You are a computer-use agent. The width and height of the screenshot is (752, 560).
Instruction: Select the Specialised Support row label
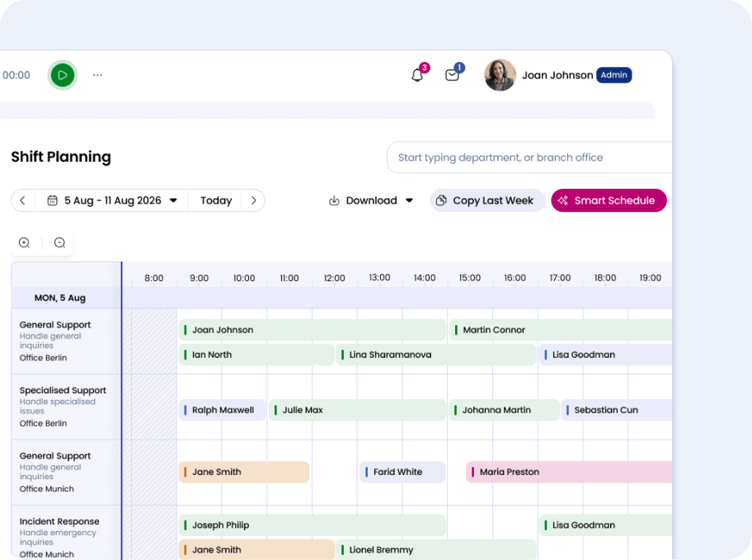[63, 391]
